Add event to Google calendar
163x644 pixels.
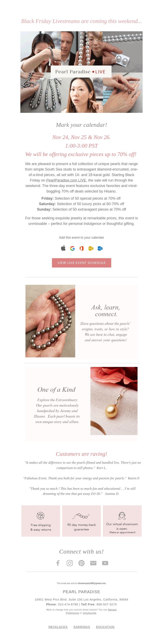click(73, 248)
